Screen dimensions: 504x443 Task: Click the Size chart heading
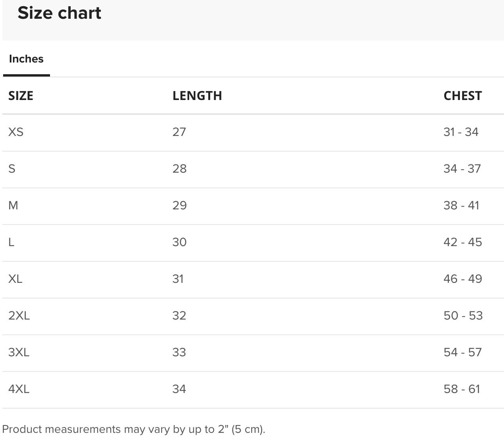tap(59, 13)
